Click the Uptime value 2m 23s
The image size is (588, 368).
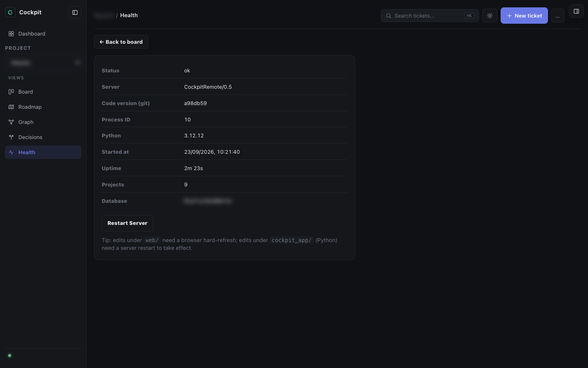click(x=194, y=168)
